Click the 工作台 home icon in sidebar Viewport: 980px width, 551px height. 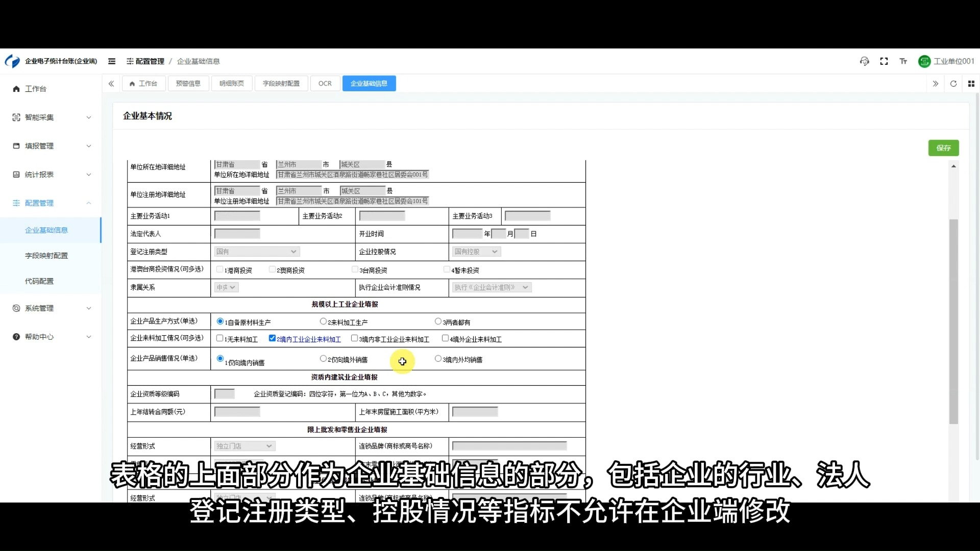(x=16, y=89)
